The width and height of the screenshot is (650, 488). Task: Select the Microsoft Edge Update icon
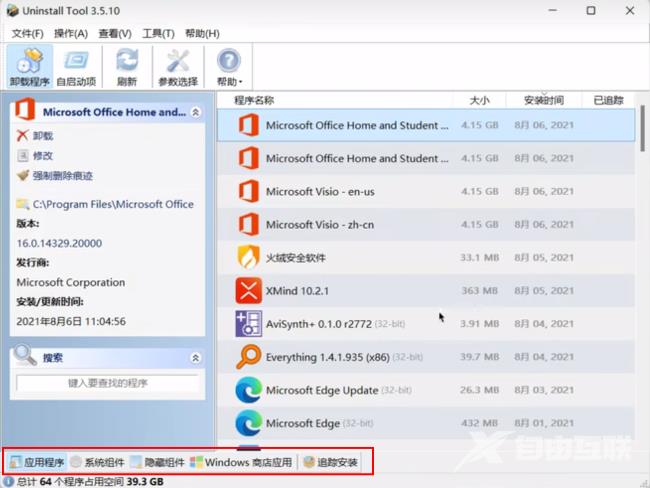point(249,390)
